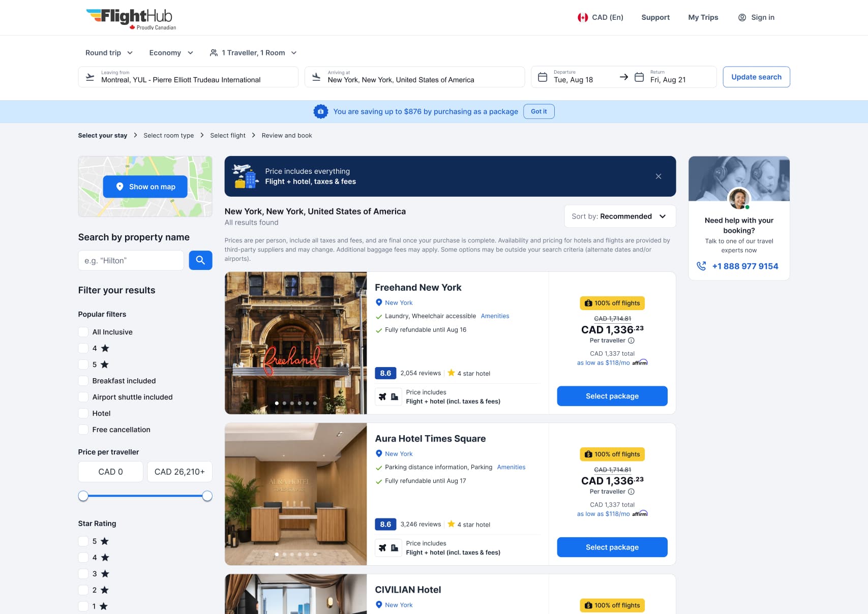Viewport: 868px width, 614px height.
Task: Click the Sign in user icon
Action: [742, 17]
